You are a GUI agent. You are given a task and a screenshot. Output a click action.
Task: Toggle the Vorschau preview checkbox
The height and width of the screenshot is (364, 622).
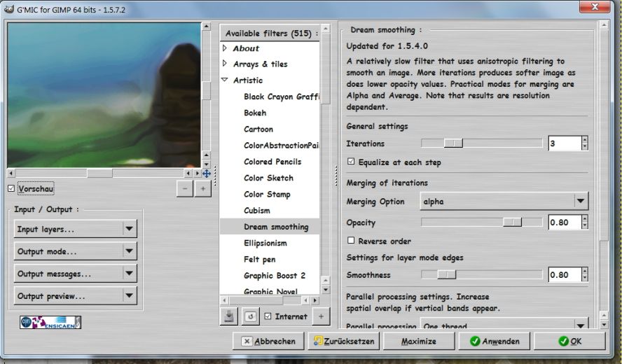point(11,189)
